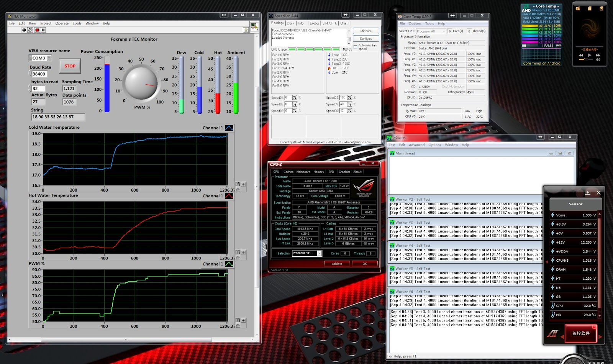Click the Speed06 spinner arrows in SpeedFan

tap(349, 111)
